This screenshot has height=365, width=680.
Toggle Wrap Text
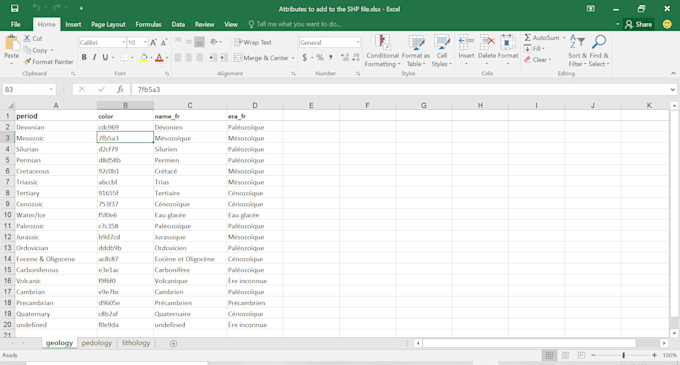[253, 42]
